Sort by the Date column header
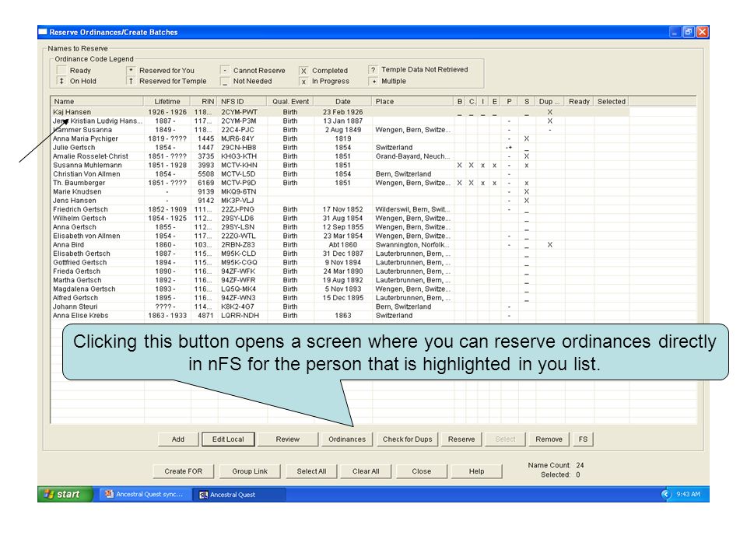 coord(342,101)
